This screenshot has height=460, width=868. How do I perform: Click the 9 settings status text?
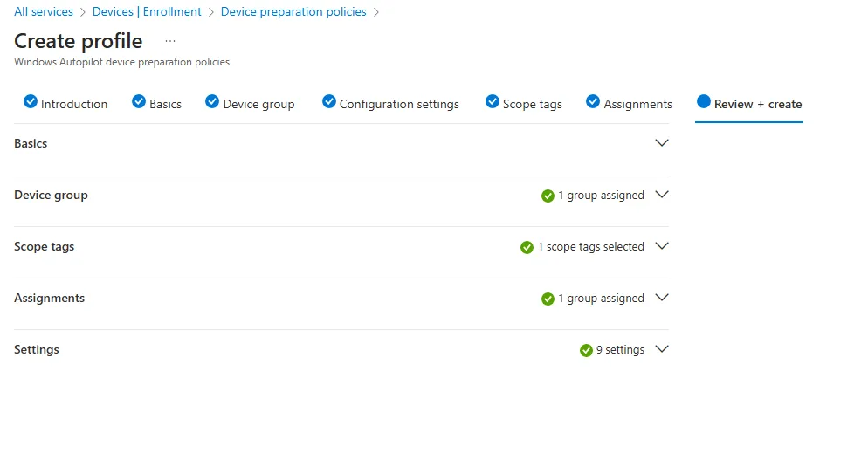click(x=620, y=350)
